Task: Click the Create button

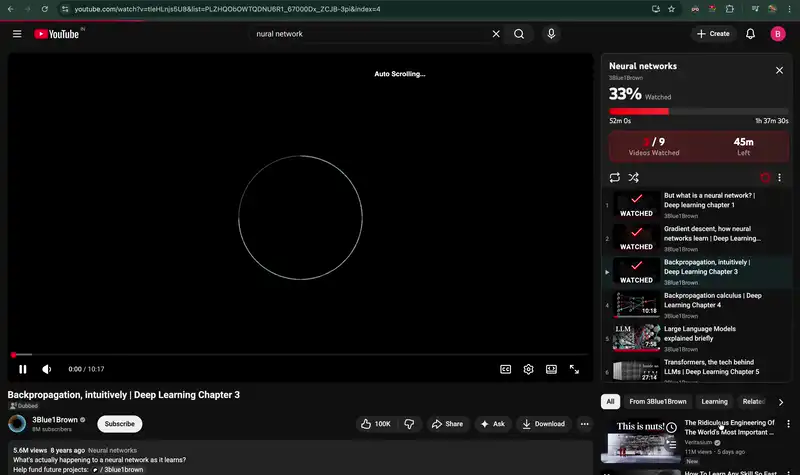Action: point(713,34)
